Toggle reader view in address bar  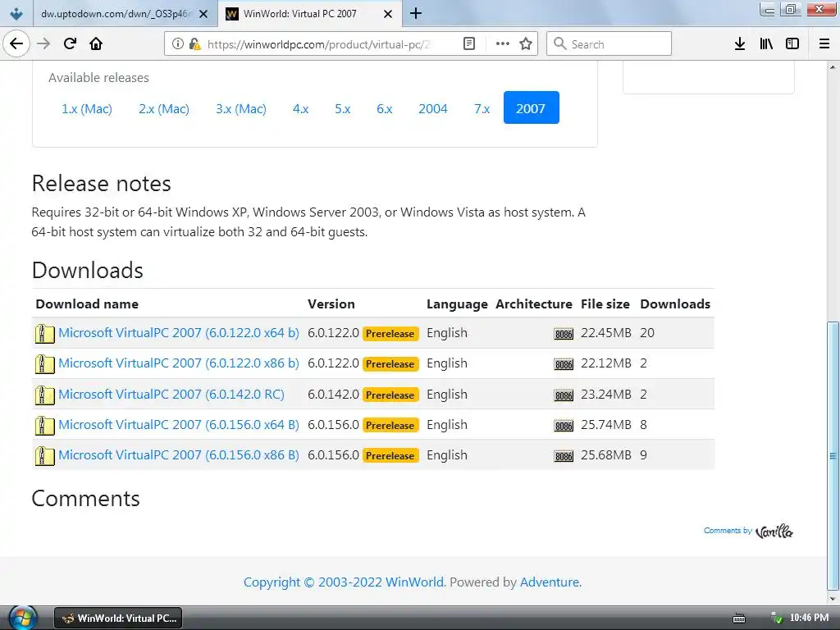pos(468,44)
